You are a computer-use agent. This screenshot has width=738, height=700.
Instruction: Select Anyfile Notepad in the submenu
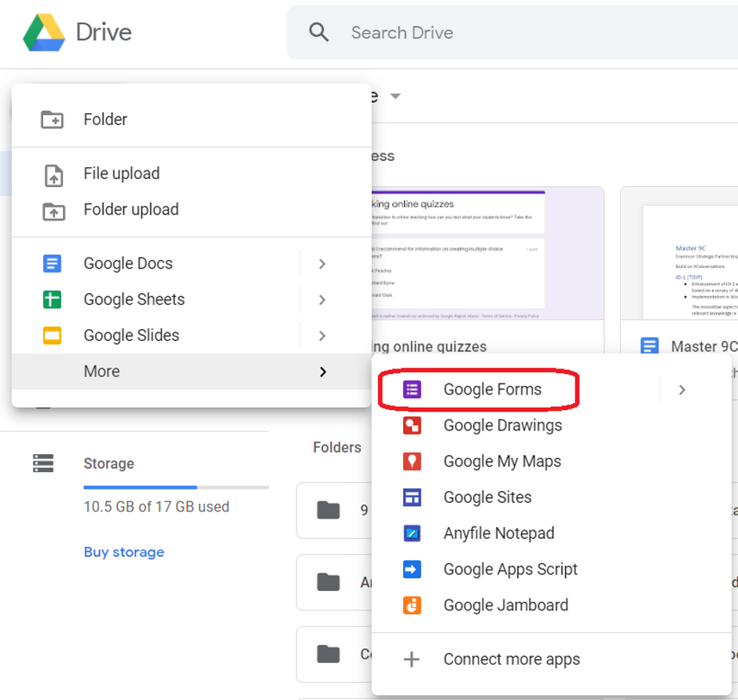(x=552, y=533)
